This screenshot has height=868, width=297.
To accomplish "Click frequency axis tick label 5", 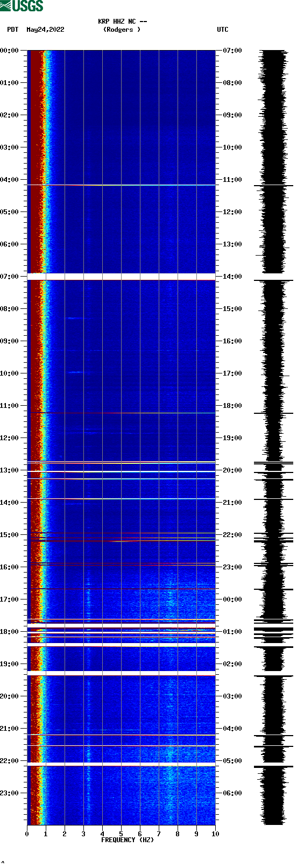I will (121, 834).
